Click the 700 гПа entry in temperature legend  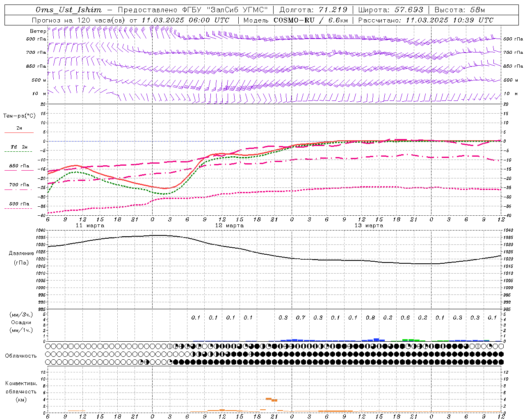(19, 185)
